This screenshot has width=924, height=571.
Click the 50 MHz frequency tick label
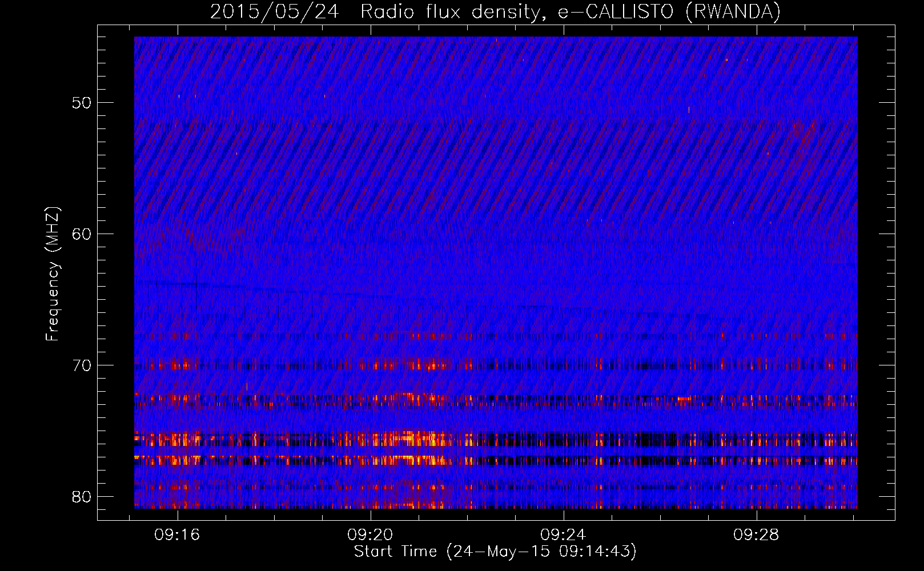pos(82,103)
